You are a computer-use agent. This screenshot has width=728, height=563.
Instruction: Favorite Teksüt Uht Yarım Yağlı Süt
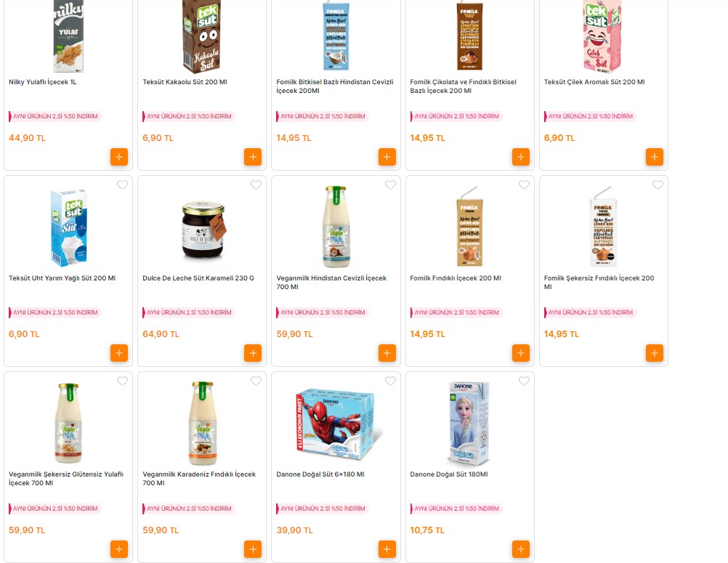click(x=122, y=185)
